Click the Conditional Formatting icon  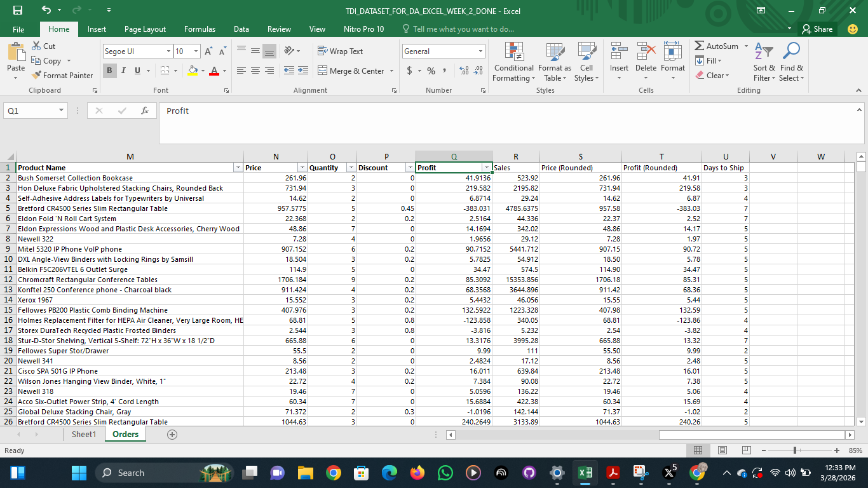coord(513,52)
